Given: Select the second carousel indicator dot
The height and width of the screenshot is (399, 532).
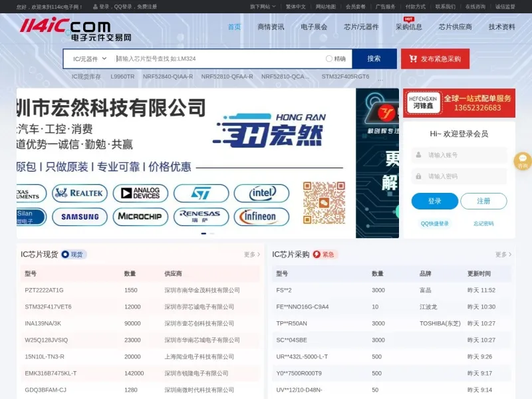Looking at the screenshot, I should click(x=212, y=233).
